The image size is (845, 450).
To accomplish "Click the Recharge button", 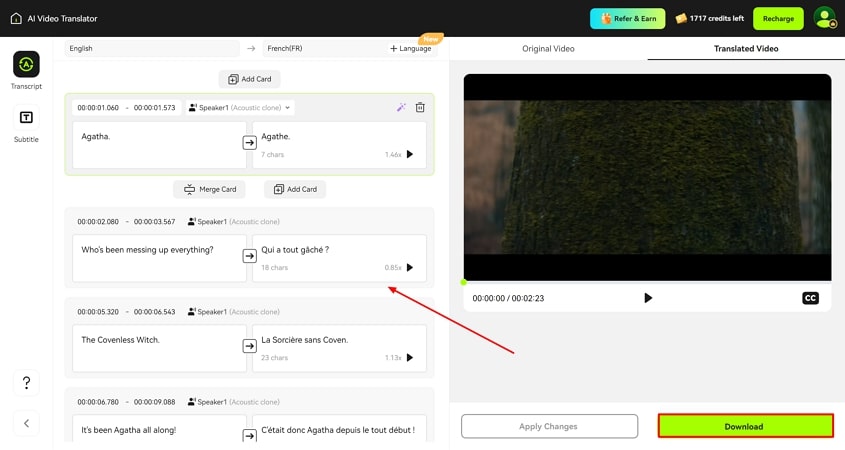I will tap(778, 18).
